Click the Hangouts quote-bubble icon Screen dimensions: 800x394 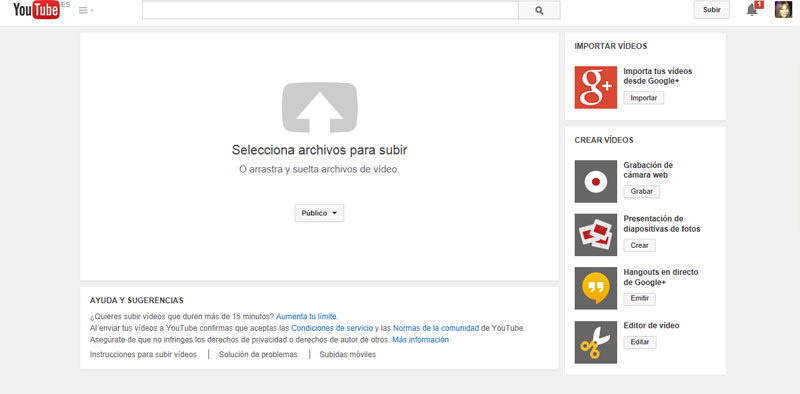coord(595,288)
